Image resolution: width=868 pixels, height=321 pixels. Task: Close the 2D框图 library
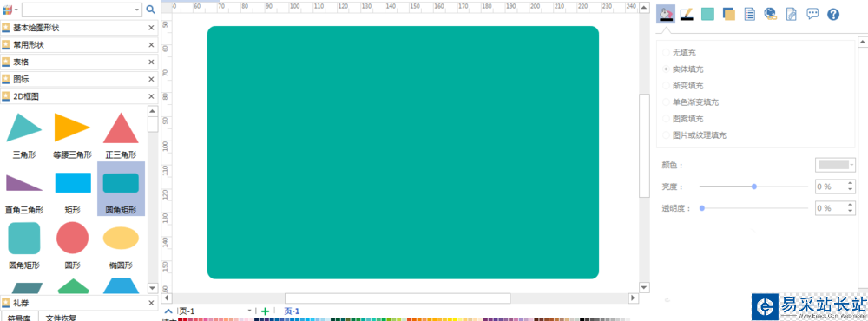tap(151, 96)
